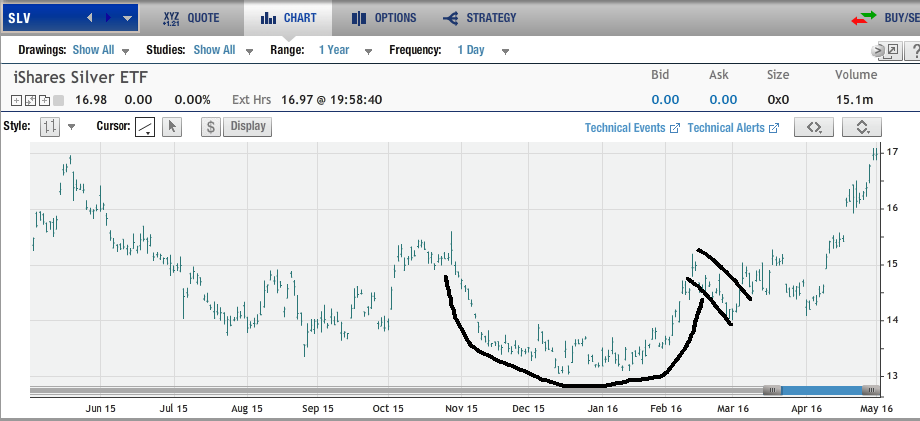The image size is (920, 421).
Task: Click the Display button
Action: [248, 127]
